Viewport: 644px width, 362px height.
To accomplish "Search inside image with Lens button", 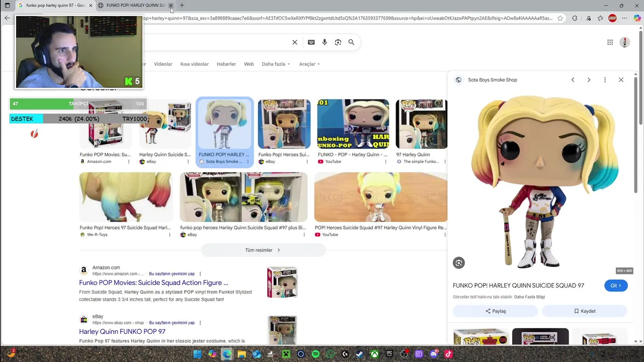I will tap(458, 263).
